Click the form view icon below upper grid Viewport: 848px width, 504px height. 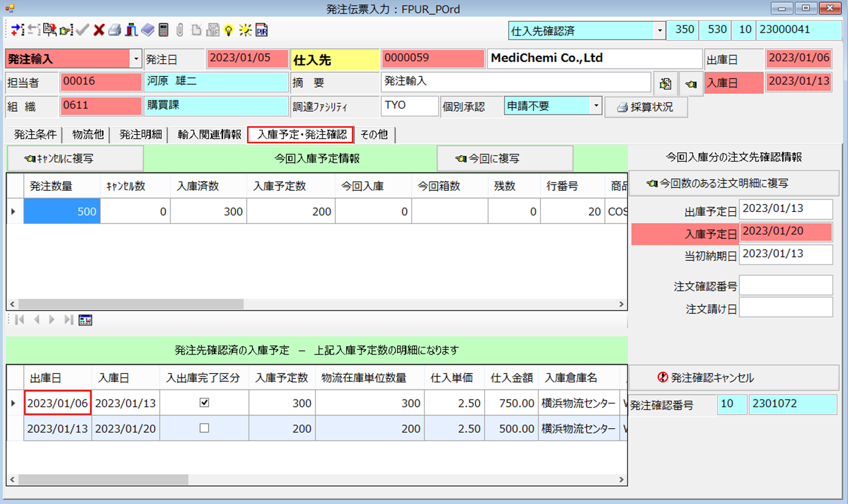[85, 320]
